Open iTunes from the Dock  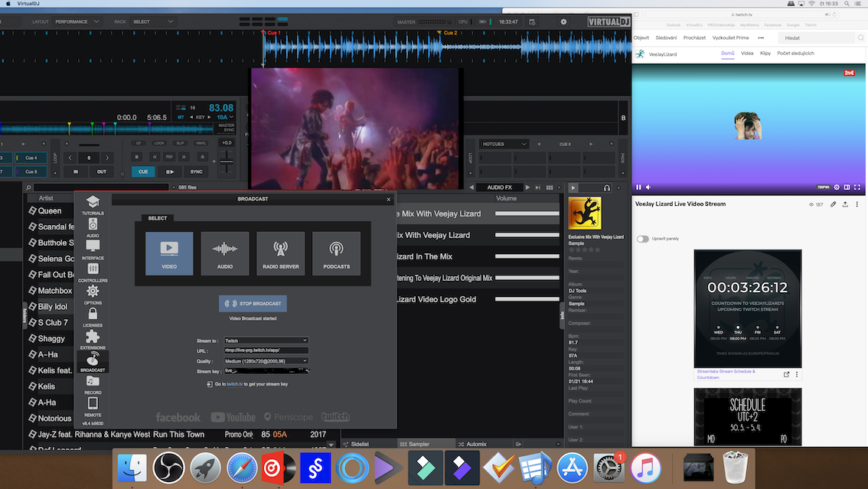pyautogui.click(x=645, y=468)
